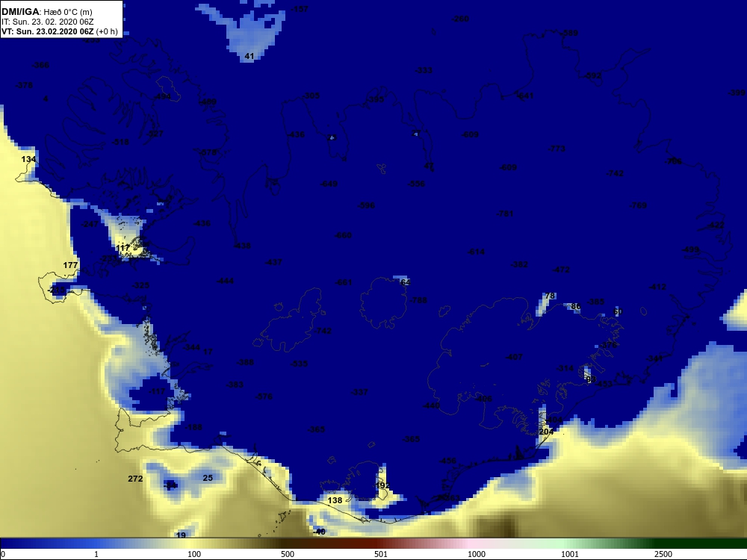Select the '-117' value on the map
Image resolution: width=747 pixels, height=560 pixels.
tap(157, 391)
